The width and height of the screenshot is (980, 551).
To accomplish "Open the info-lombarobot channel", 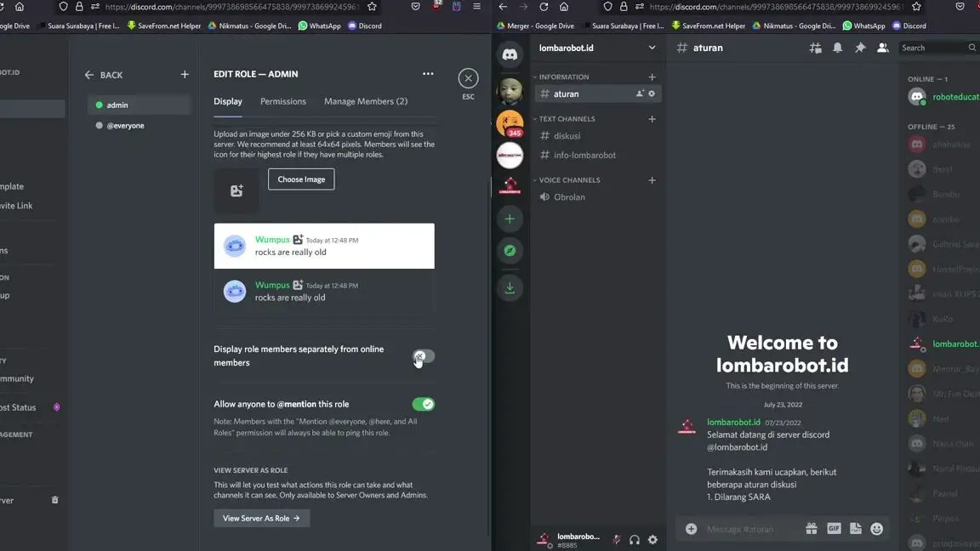I will tap(598, 155).
